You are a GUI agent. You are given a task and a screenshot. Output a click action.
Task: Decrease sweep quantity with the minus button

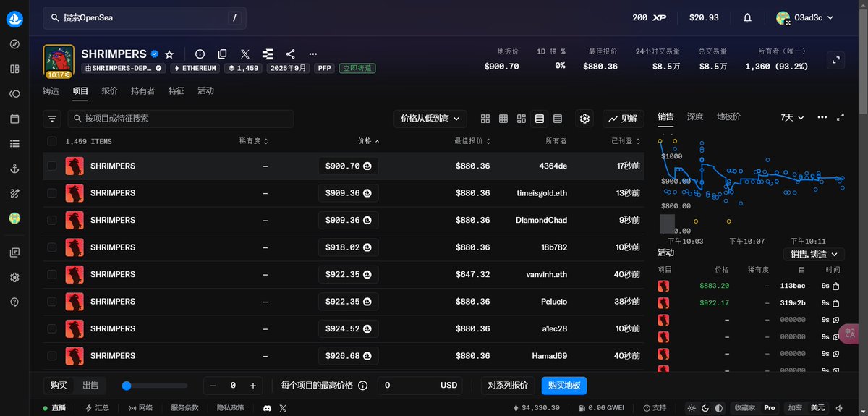pos(213,386)
